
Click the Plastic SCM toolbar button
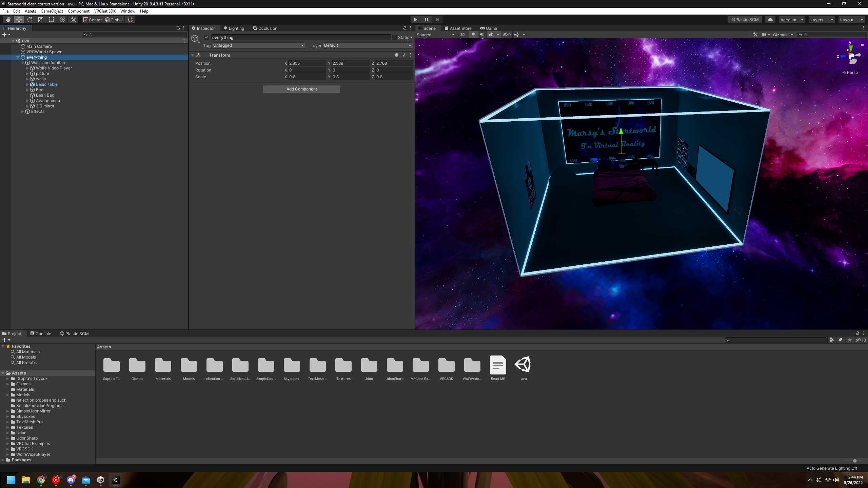click(x=745, y=20)
